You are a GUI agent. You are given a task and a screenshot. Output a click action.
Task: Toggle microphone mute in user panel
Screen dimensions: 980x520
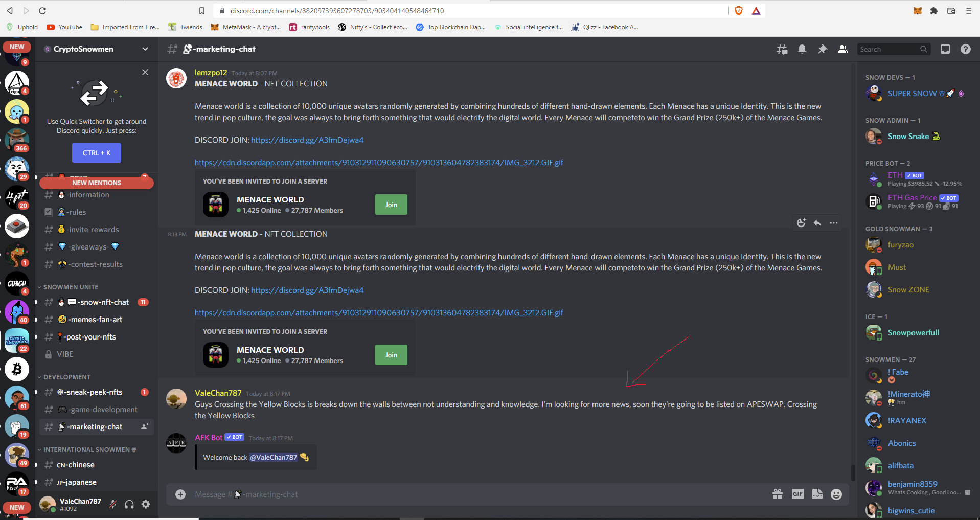coord(113,505)
